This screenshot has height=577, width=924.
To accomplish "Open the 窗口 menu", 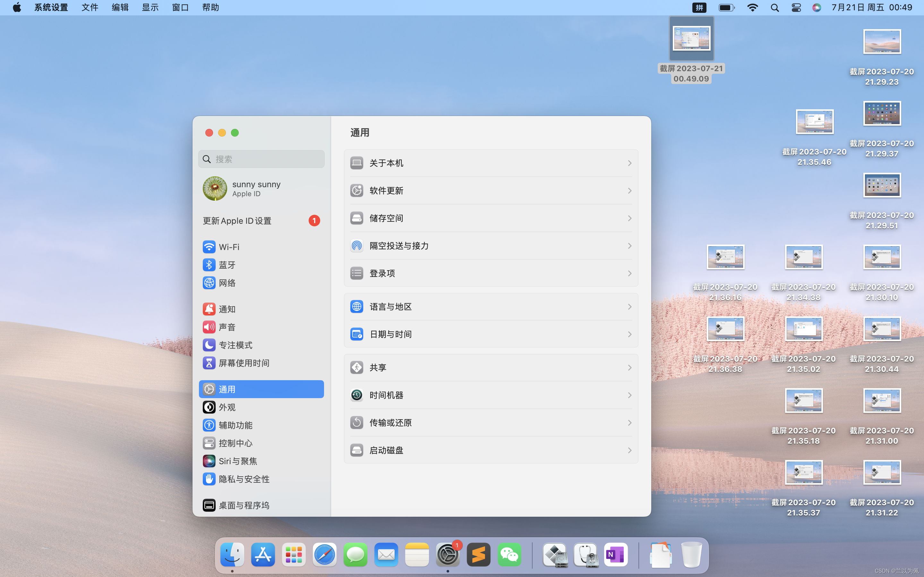I will point(180,8).
